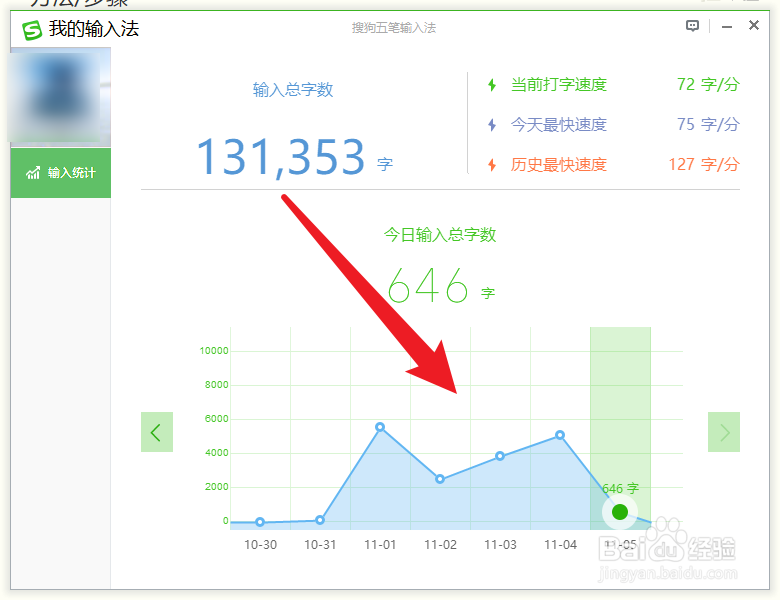Click the 11-01 date axis label
Image resolution: width=780 pixels, height=600 pixels.
click(380, 545)
